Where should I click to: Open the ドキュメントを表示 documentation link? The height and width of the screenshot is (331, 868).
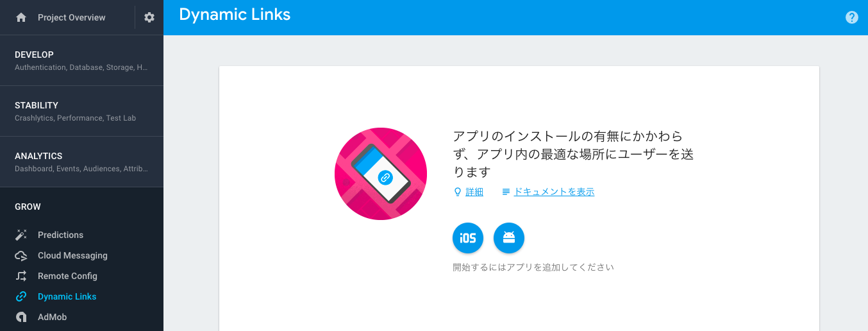554,192
